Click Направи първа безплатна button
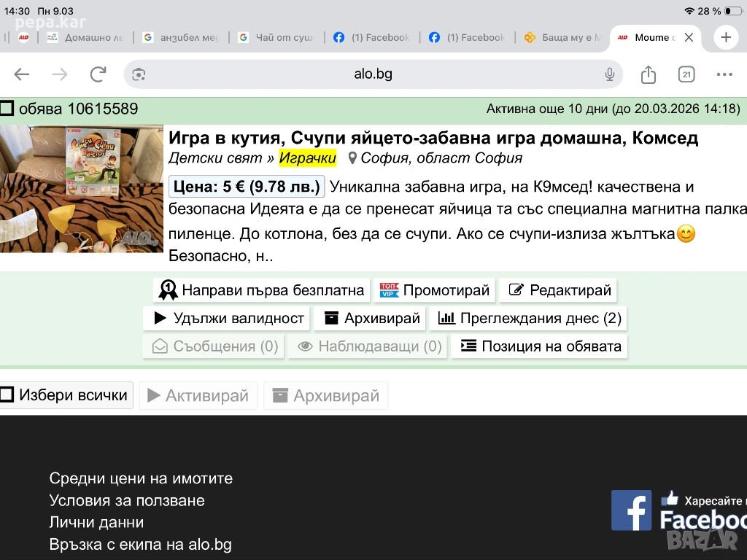 point(262,290)
